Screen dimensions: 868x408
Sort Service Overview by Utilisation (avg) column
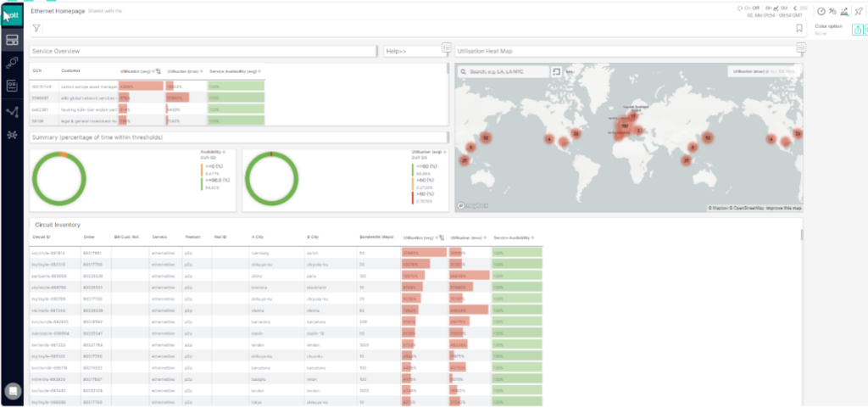138,71
